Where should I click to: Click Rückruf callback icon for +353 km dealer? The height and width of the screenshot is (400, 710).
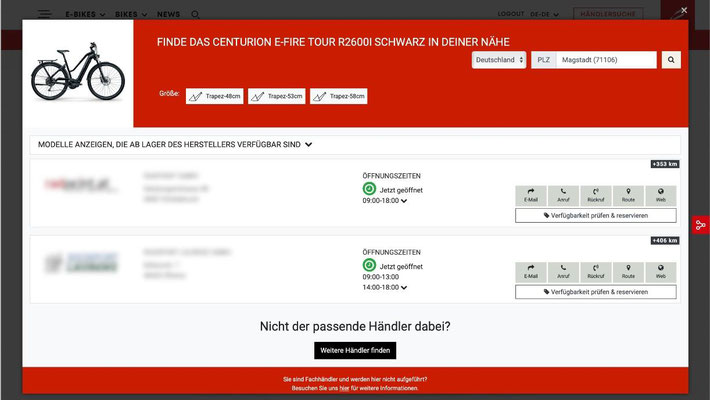click(596, 195)
